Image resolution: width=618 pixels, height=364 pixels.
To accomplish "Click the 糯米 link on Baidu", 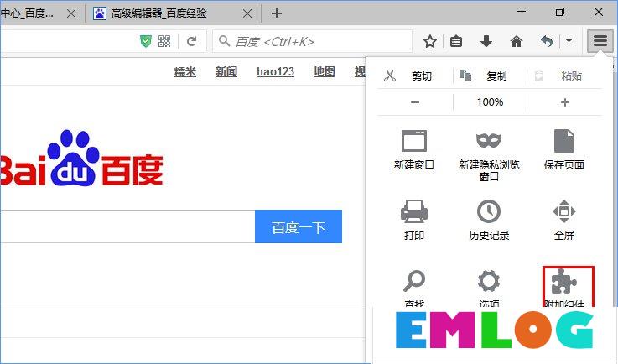I will pyautogui.click(x=185, y=72).
